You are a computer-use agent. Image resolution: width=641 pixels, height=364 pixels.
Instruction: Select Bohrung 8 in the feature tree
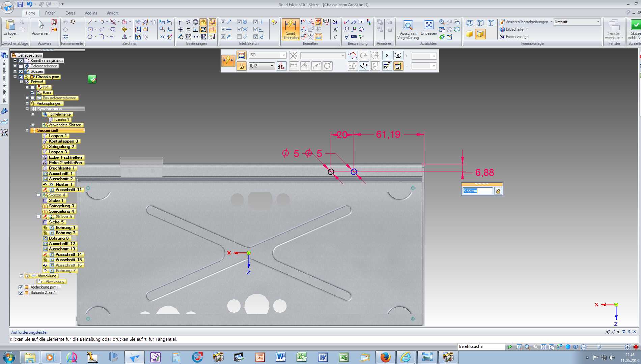pyautogui.click(x=59, y=238)
